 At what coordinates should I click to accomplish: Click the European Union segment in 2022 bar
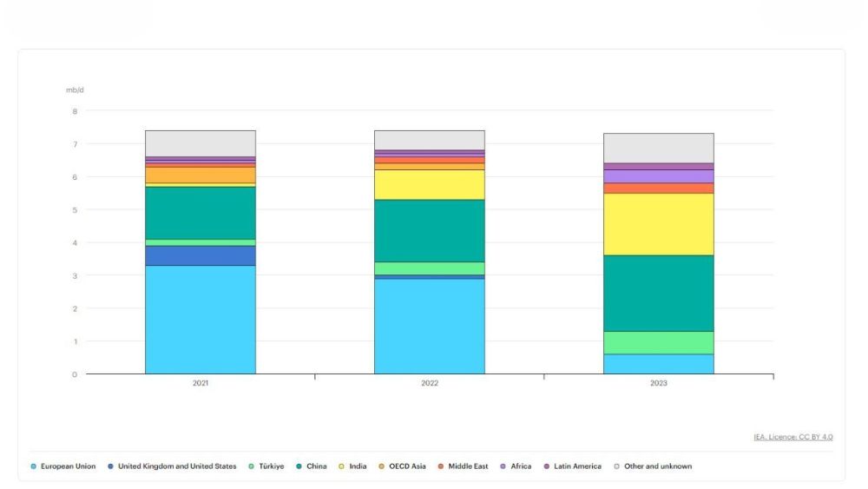(x=430, y=327)
